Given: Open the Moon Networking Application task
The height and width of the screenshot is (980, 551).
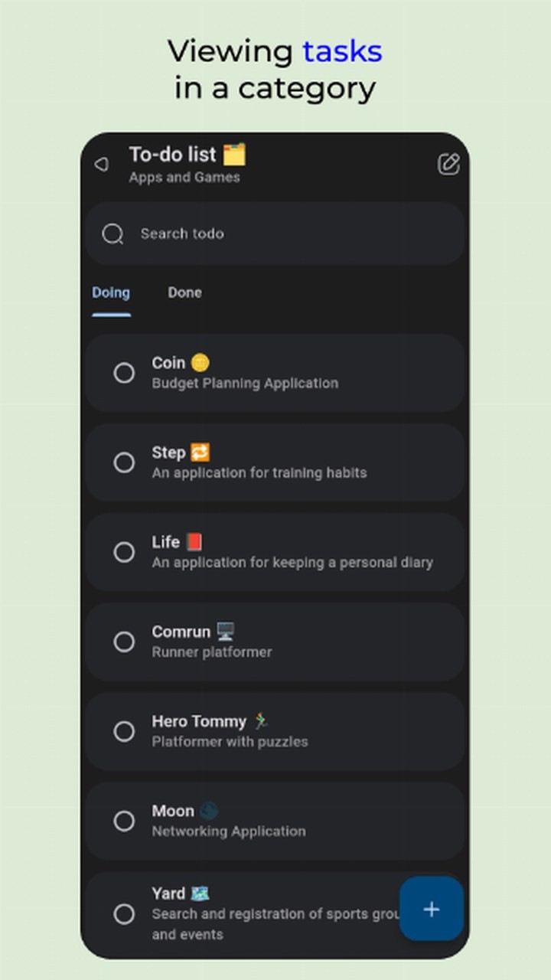Looking at the screenshot, I should click(x=275, y=821).
